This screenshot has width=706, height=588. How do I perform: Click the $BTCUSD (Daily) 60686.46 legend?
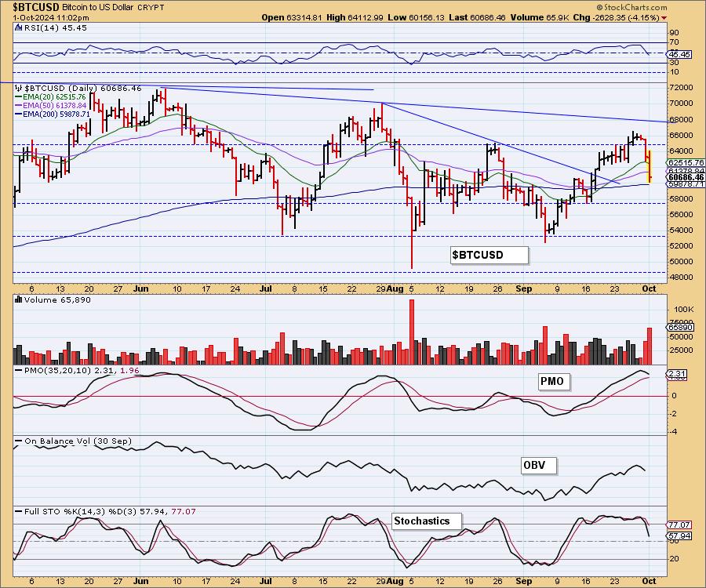pos(83,88)
